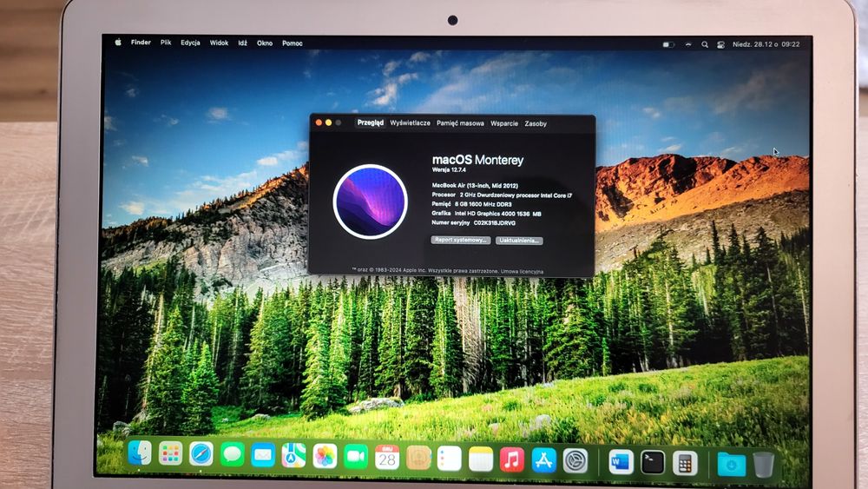
Task: Open the Plik menu
Action: (x=166, y=42)
